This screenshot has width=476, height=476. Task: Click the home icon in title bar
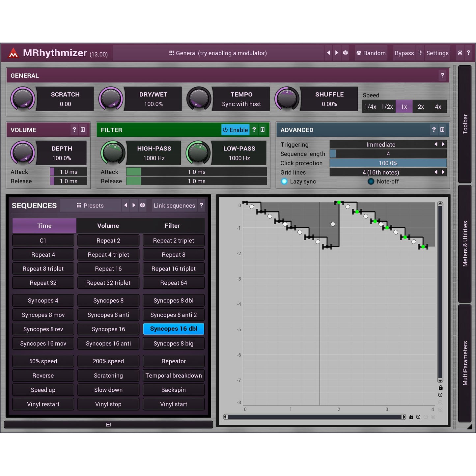pyautogui.click(x=460, y=53)
